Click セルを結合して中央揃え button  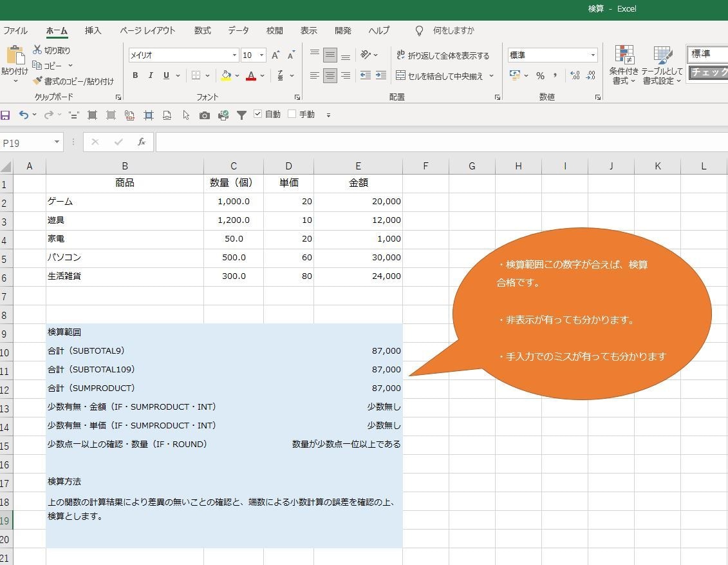tap(439, 75)
